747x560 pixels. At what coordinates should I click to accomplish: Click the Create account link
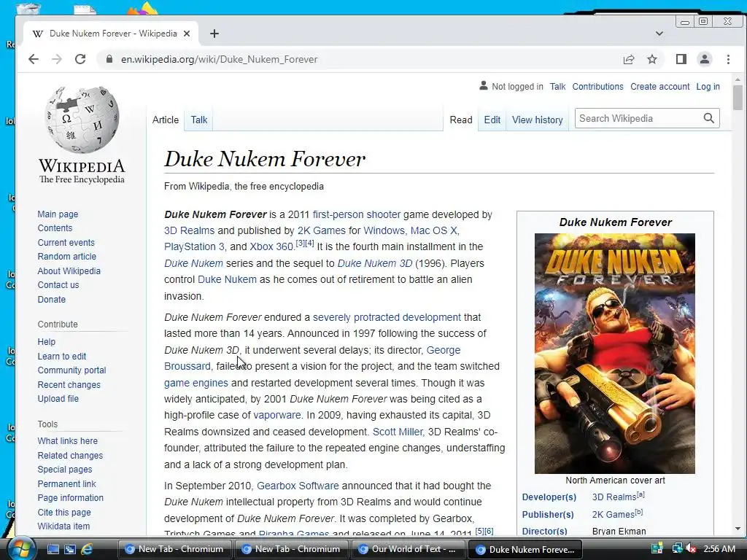coord(659,87)
